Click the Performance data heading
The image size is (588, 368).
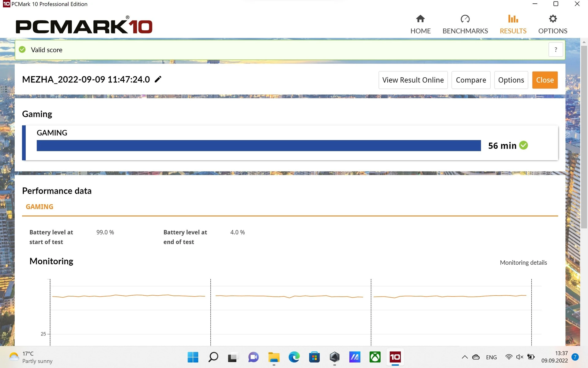(x=57, y=191)
